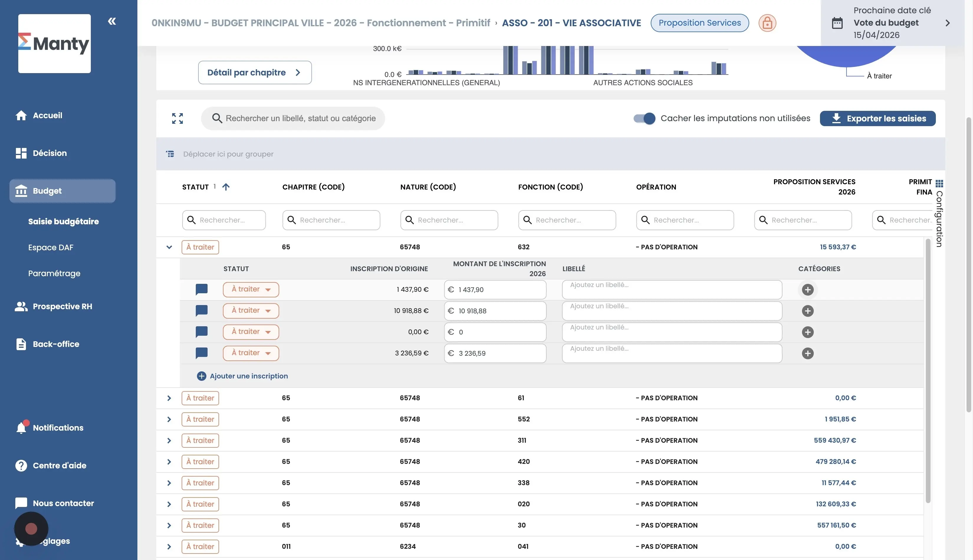Go to Prospective RH menu
Viewport: 973px width, 560px height.
click(x=62, y=306)
